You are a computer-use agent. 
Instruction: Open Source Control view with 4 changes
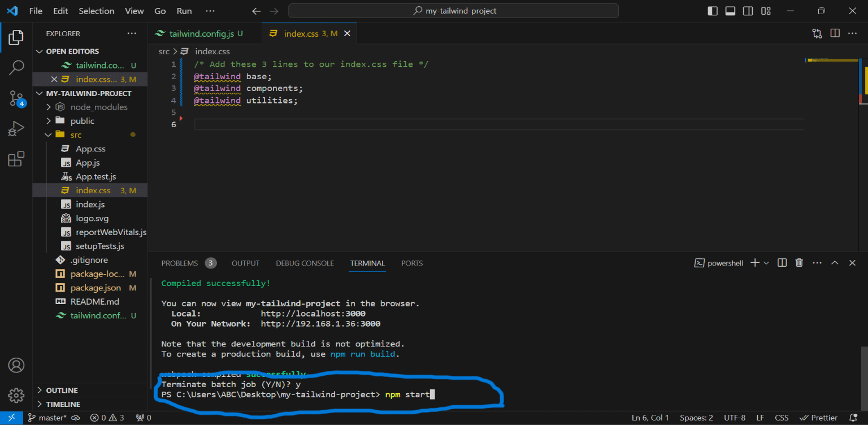click(x=16, y=99)
